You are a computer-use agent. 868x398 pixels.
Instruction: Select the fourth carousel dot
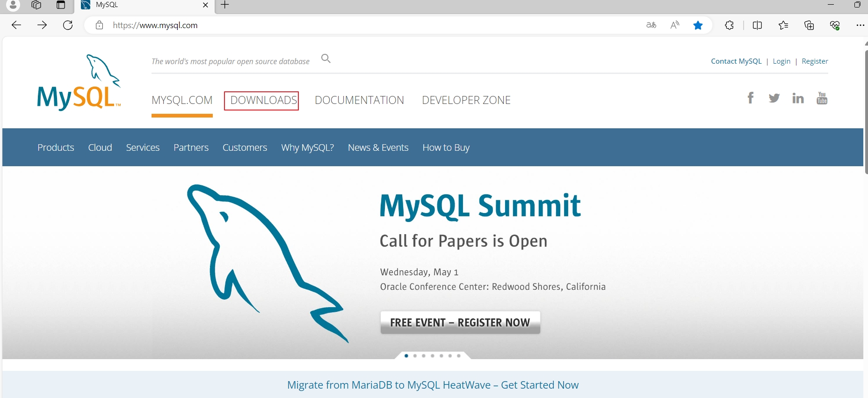(432, 356)
